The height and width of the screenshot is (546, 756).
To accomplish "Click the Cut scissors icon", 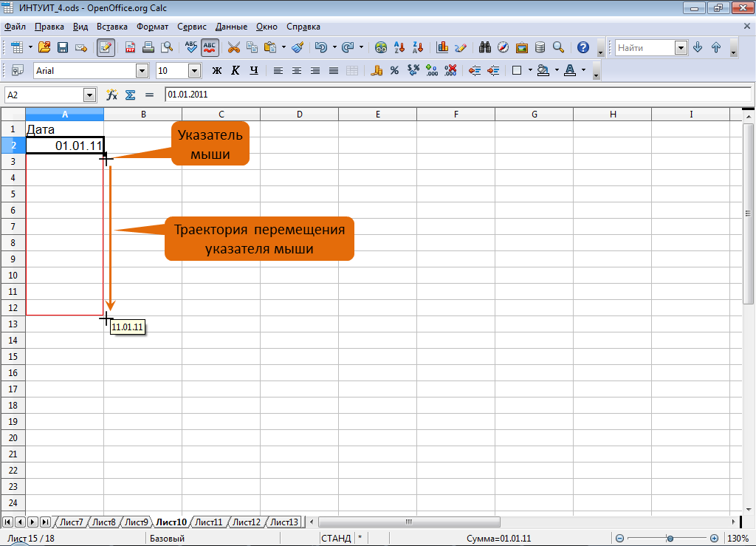I will point(234,47).
